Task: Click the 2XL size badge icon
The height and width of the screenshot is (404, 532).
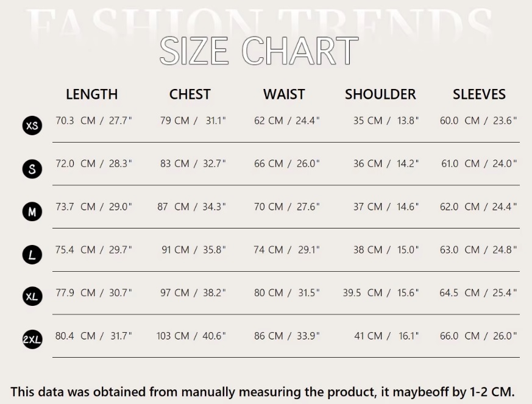Action: [x=32, y=340]
